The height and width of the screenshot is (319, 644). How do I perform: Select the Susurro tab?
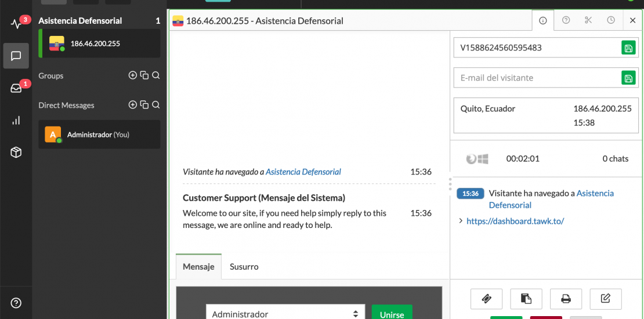(x=244, y=266)
